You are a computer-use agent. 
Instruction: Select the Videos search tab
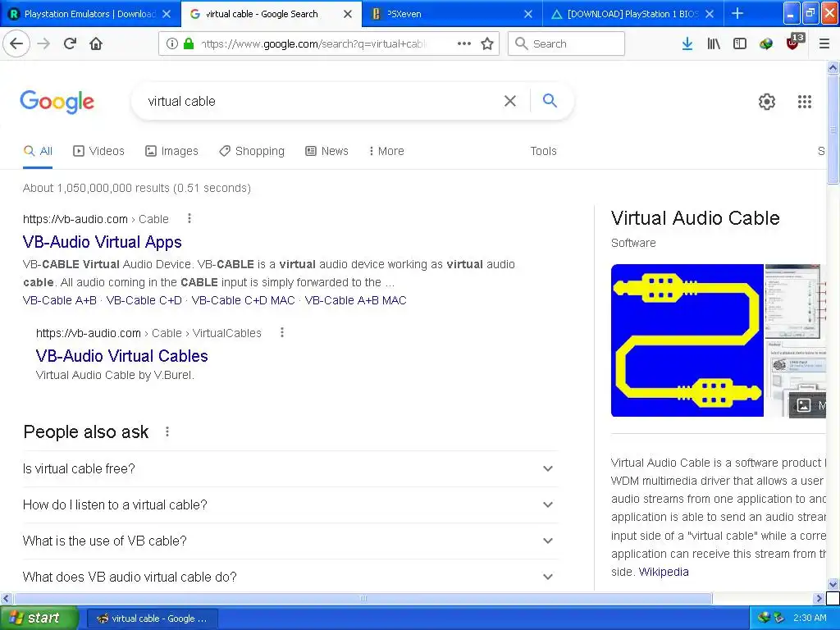coord(98,151)
